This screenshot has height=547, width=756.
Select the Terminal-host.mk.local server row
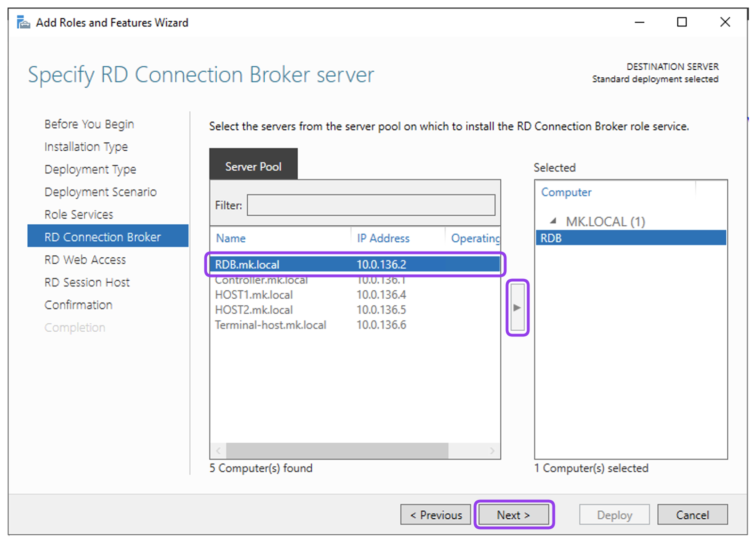pos(355,325)
